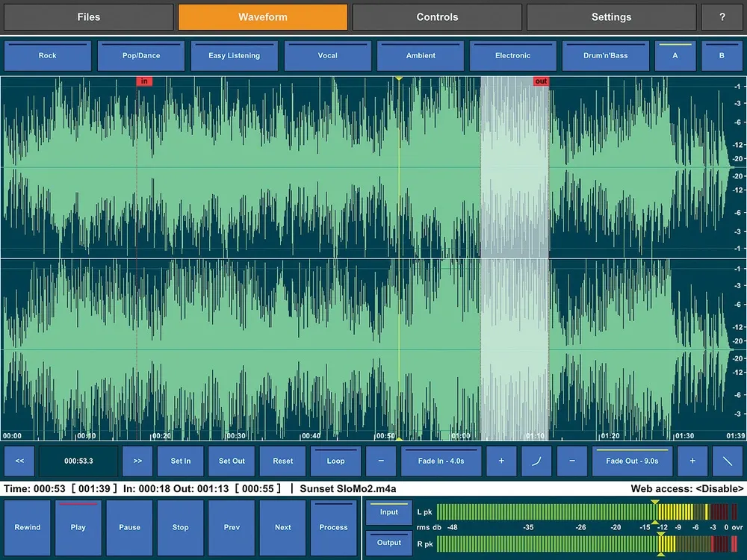The height and width of the screenshot is (560, 747).
Task: Click the red out marker on waveform
Action: (541, 81)
